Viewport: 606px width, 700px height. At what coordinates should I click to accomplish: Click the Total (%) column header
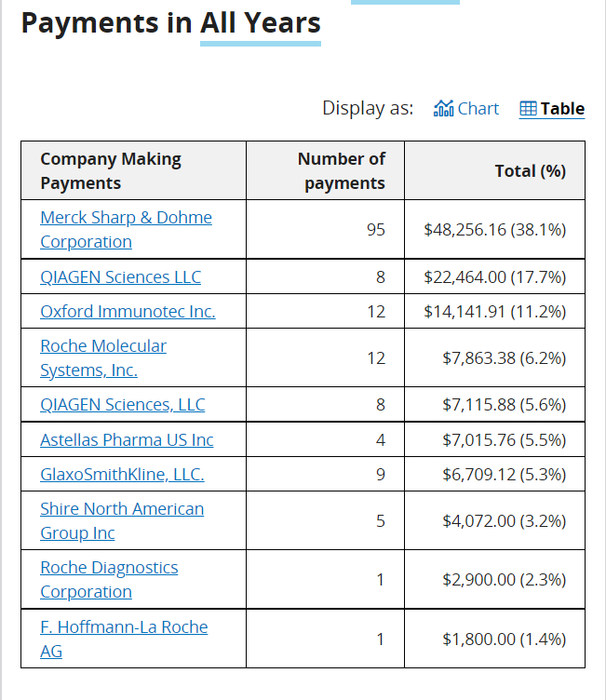(x=495, y=170)
